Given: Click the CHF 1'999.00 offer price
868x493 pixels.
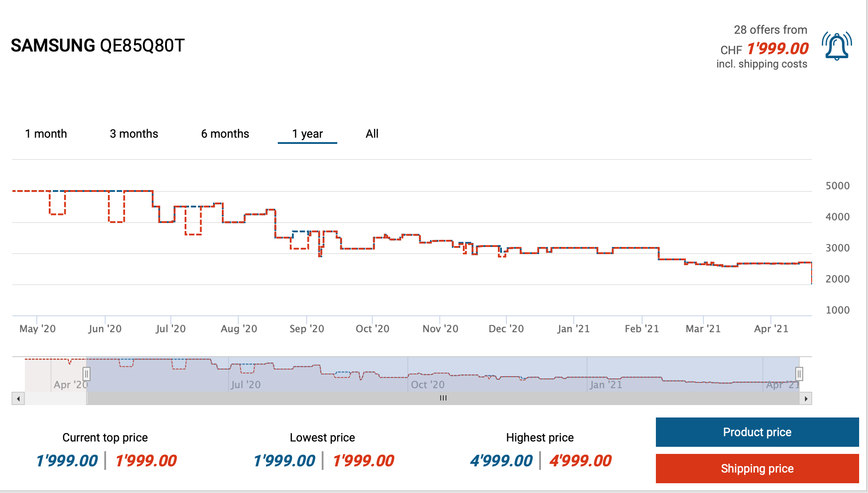Looking at the screenshot, I should point(777,48).
